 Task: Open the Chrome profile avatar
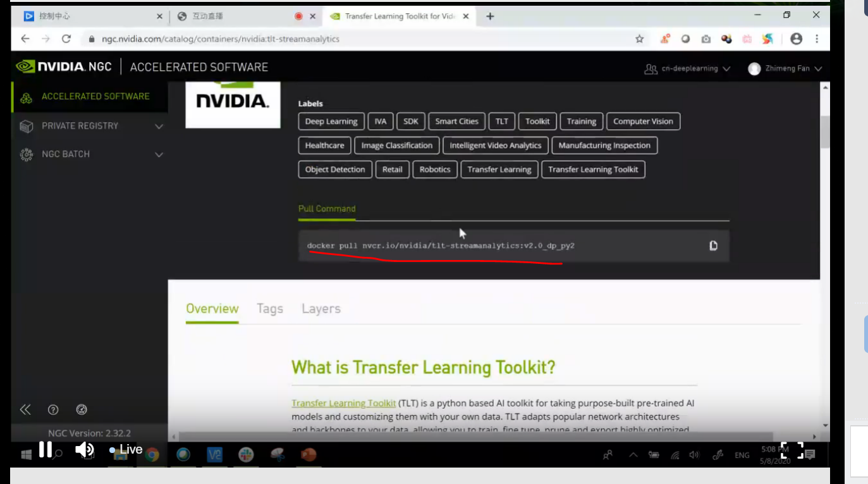coord(796,39)
